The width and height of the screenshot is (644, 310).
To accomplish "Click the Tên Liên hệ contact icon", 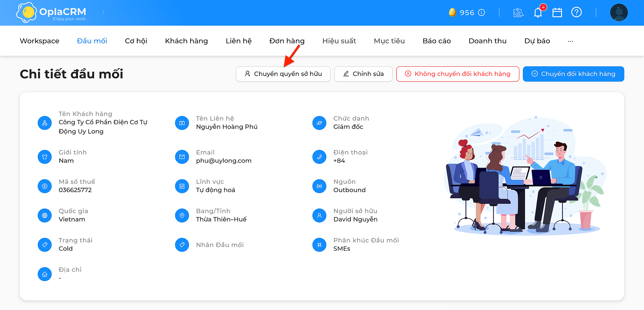I will [182, 123].
